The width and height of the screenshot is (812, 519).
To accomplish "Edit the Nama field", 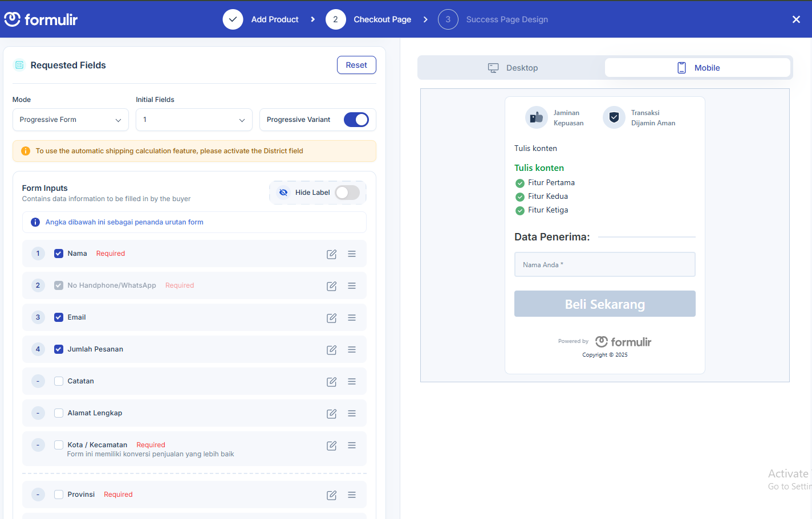I will tap(331, 254).
